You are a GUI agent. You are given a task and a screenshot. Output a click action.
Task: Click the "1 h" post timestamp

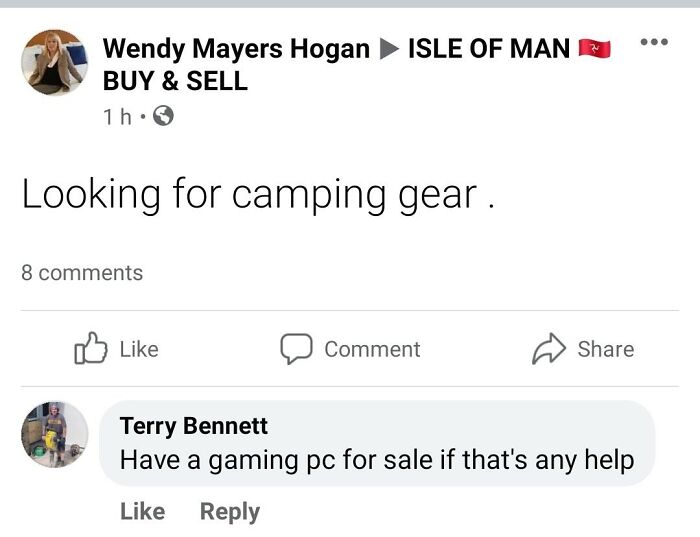coord(117,116)
